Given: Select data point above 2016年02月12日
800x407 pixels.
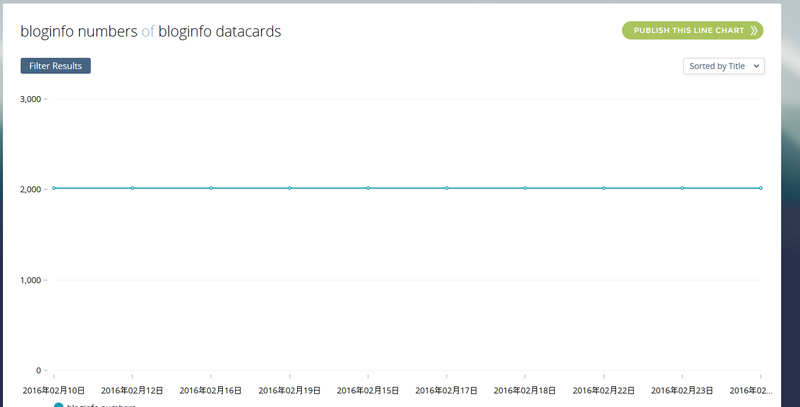Looking at the screenshot, I should click(133, 188).
